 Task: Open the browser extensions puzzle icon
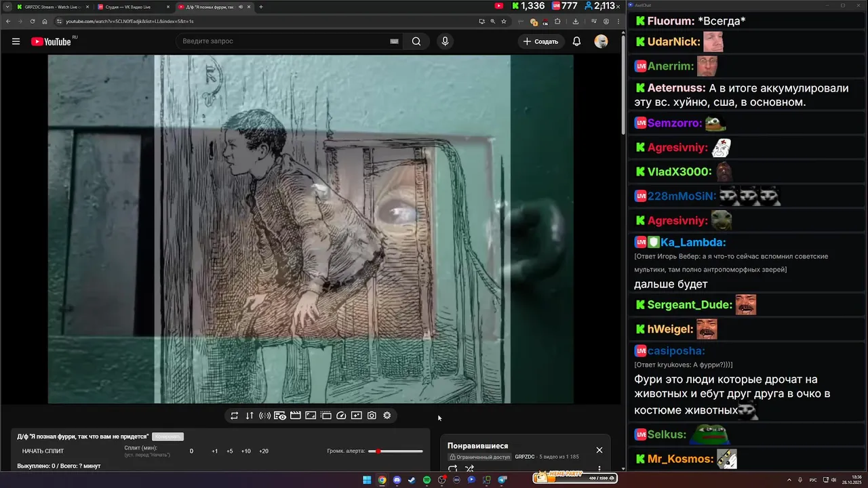pyautogui.click(x=557, y=21)
